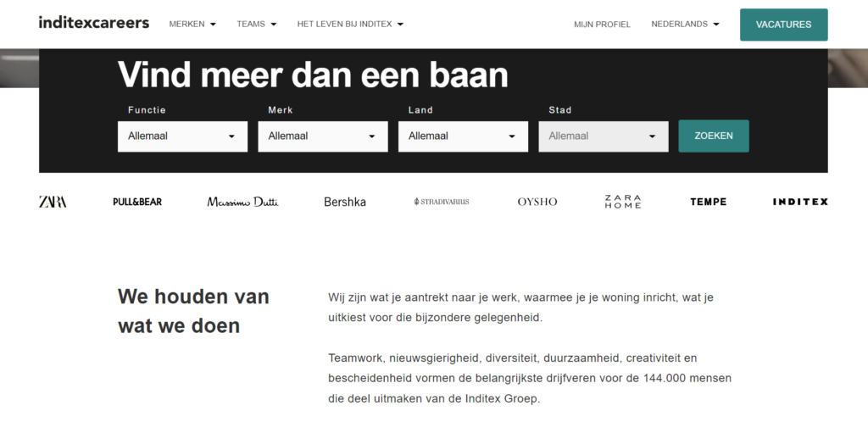Open Mijn Profiel link
This screenshot has width=868, height=422.
[602, 25]
